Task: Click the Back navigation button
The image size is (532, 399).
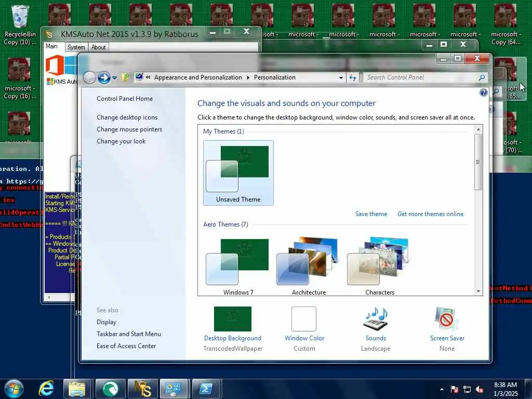Action: click(89, 78)
